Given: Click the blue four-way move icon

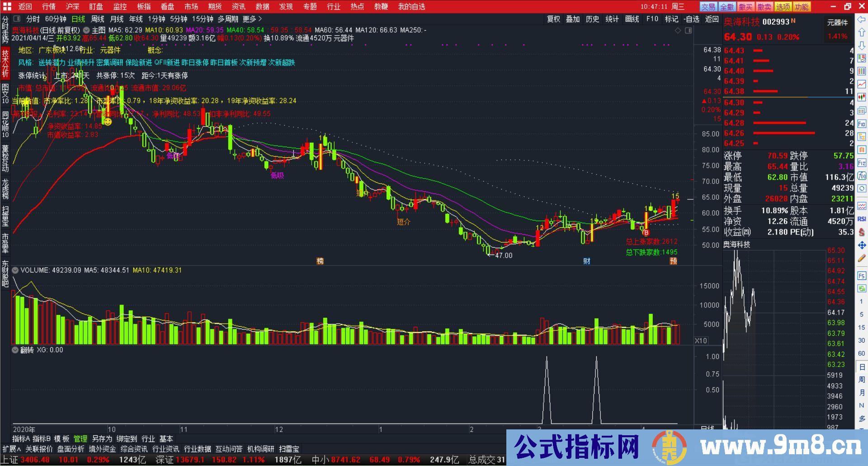Looking at the screenshot, I should click(861, 245).
